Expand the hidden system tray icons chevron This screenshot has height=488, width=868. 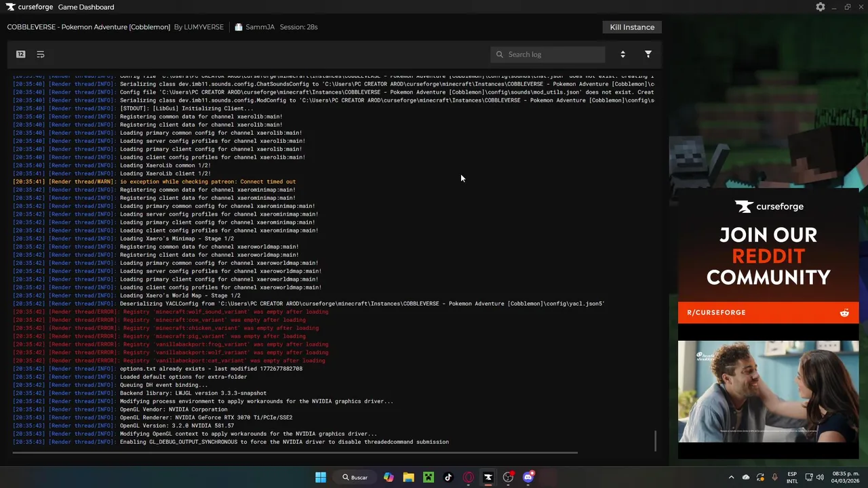pos(731,477)
